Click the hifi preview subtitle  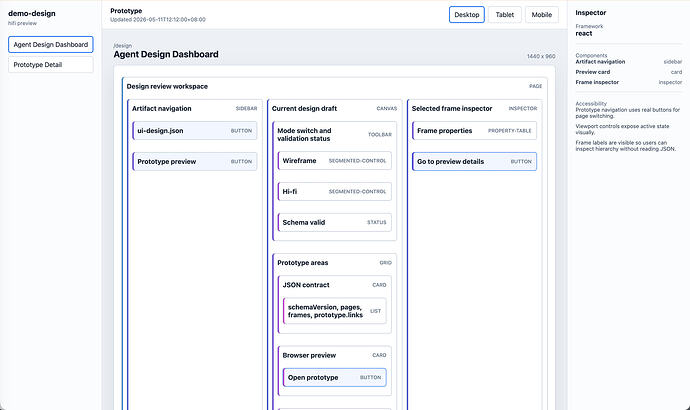point(22,23)
